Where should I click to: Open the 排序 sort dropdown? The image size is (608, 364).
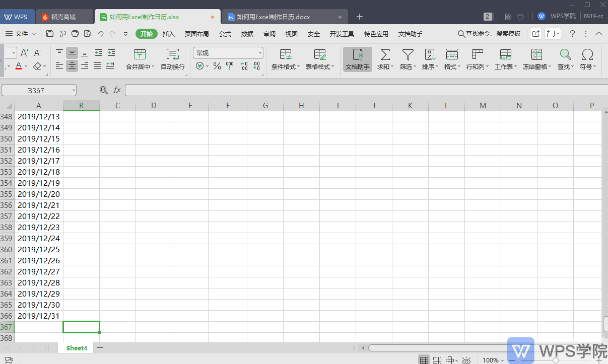click(x=430, y=59)
